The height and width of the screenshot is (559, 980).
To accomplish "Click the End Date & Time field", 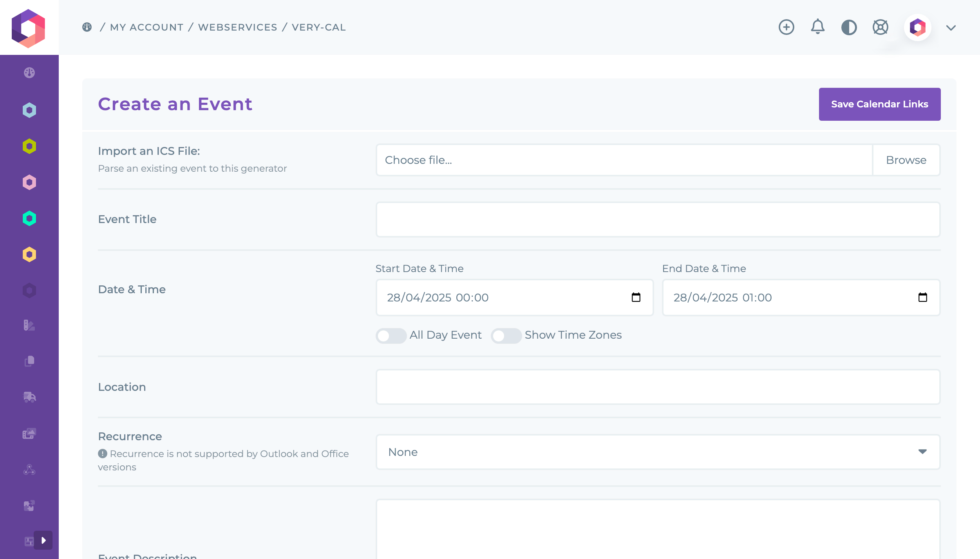I will tap(801, 298).
